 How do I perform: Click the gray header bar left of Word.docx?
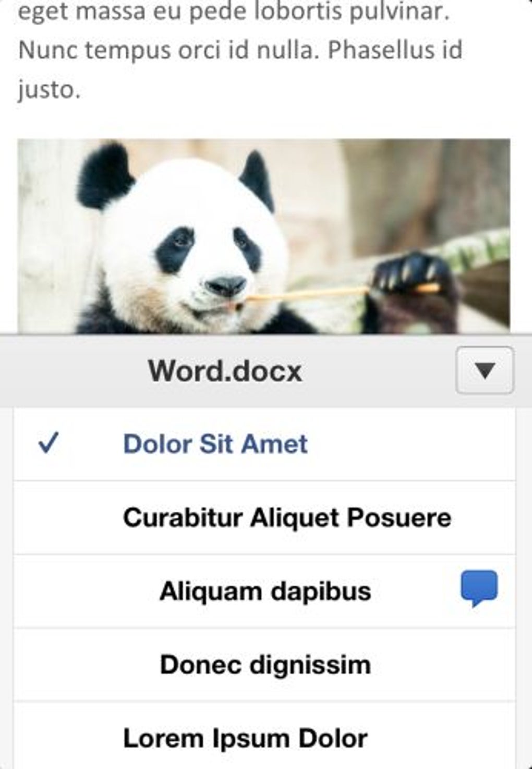(73, 371)
